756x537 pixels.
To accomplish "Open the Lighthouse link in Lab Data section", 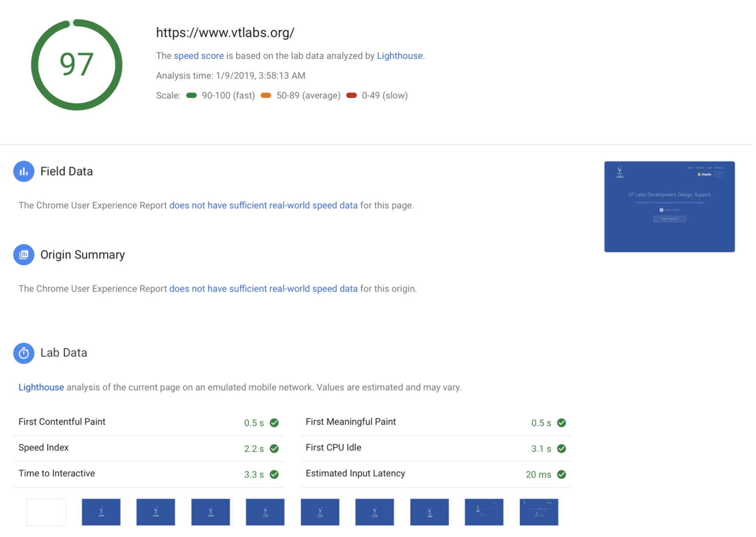I will point(41,387).
